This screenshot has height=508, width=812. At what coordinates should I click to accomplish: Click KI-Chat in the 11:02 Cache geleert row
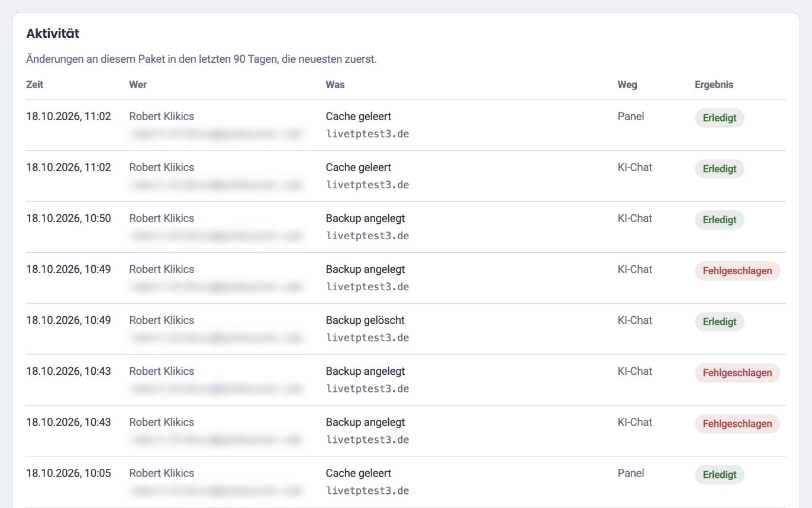[635, 168]
